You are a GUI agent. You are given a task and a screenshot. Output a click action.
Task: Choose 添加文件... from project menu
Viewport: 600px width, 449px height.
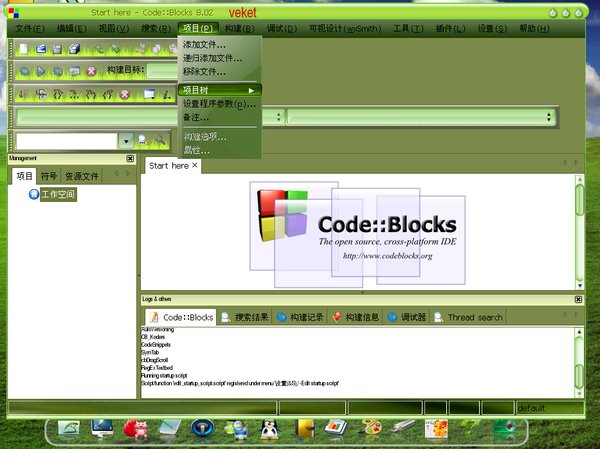(220, 45)
